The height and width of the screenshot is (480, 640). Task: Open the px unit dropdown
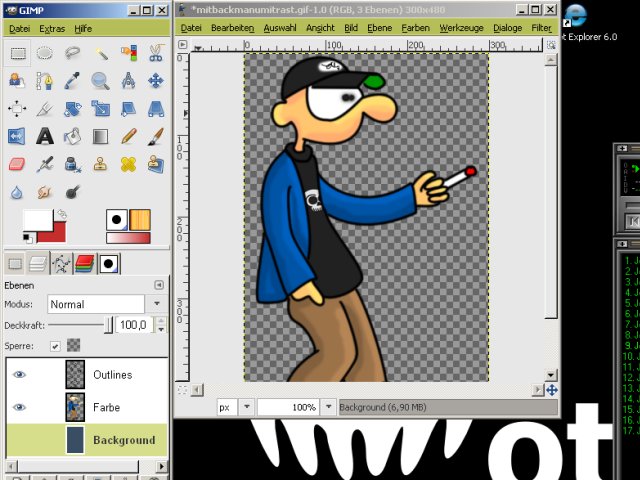(x=247, y=407)
